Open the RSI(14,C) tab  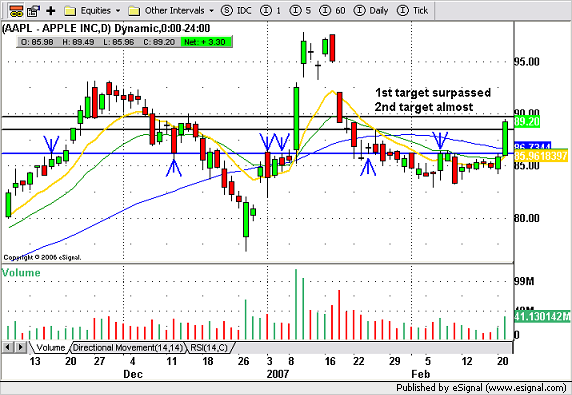209,348
